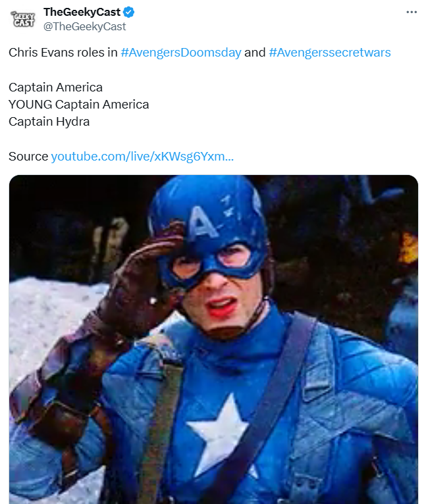Click the word 'and' between hashtags
This screenshot has width=426, height=504.
click(255, 53)
